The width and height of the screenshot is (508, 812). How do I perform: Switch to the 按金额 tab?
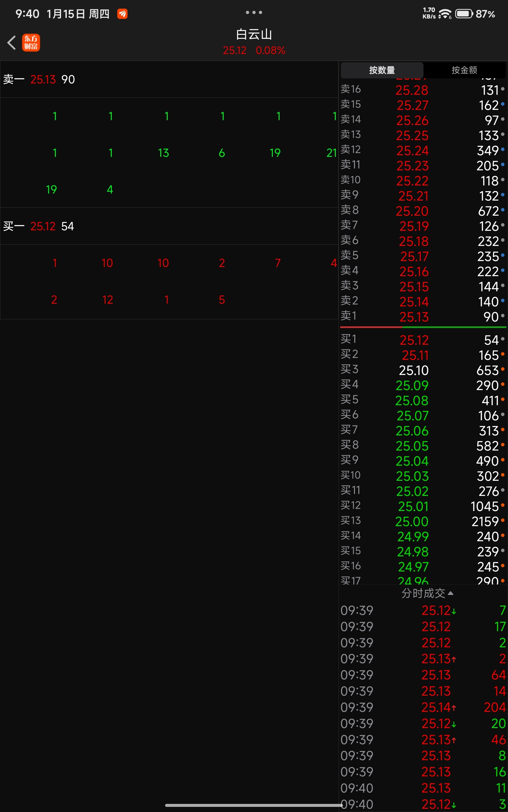pos(464,70)
